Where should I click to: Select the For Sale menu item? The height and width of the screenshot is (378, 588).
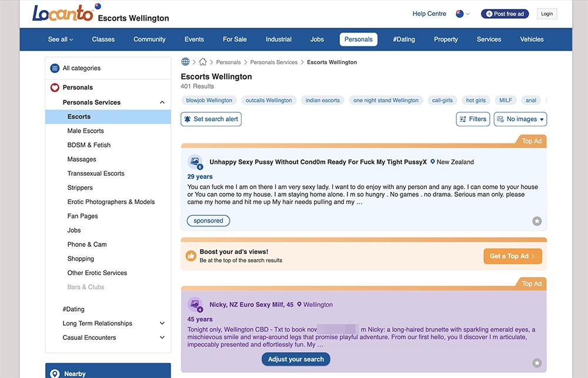pos(235,39)
